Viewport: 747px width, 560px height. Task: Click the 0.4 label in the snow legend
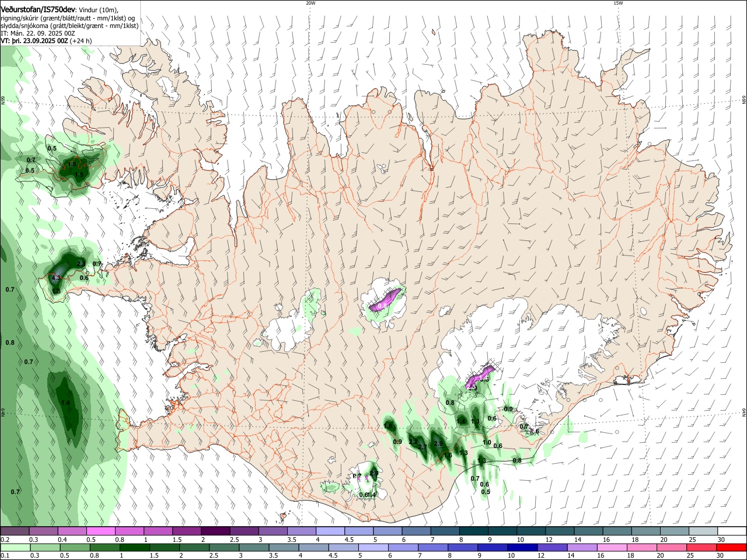[x=62, y=540]
